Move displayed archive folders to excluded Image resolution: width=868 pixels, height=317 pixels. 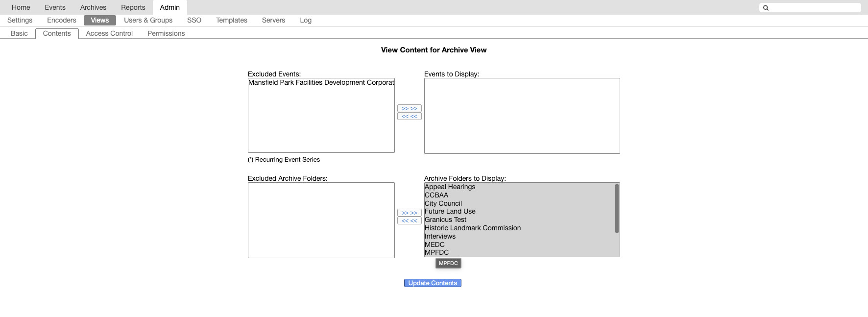pos(410,221)
